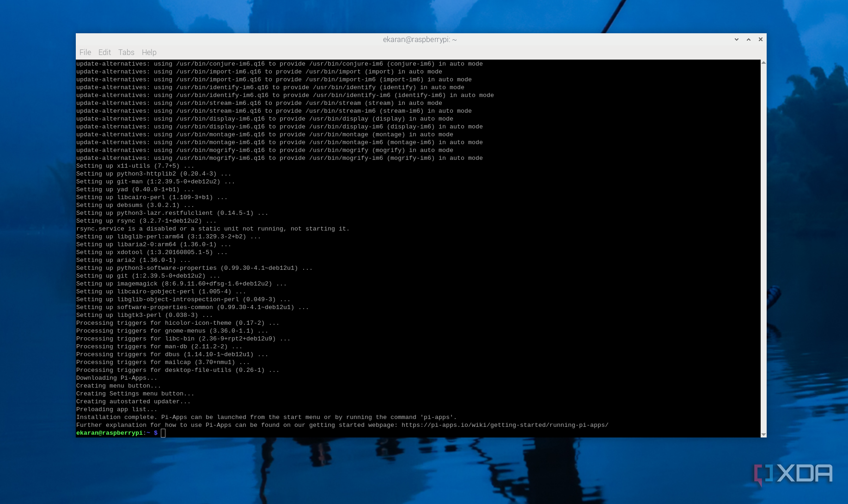Click 'Processing triggers for desktop-file-utils' line
The height and width of the screenshot is (504, 848).
[178, 370]
